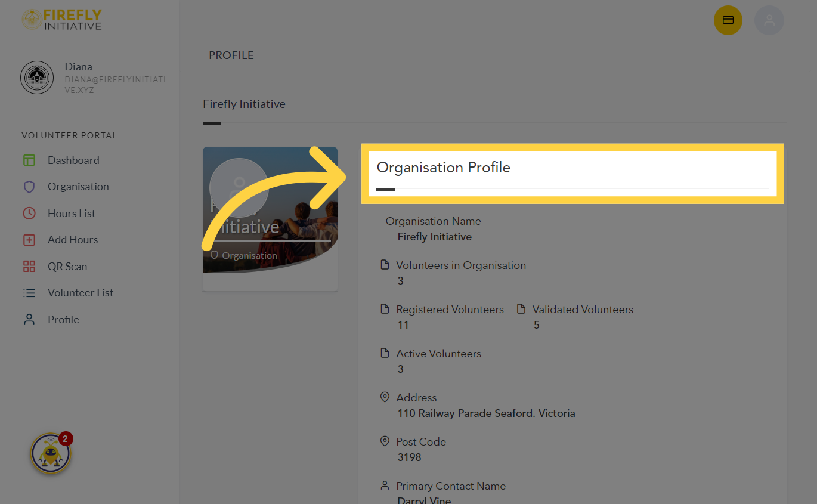Click the Registered Volunteers document icon
Viewport: 817px width, 504px height.
point(384,308)
